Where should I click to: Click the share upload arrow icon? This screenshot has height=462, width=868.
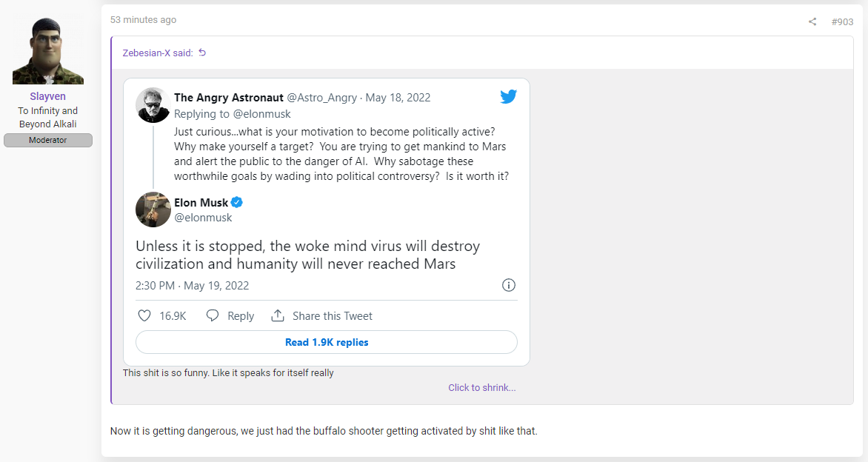(277, 315)
